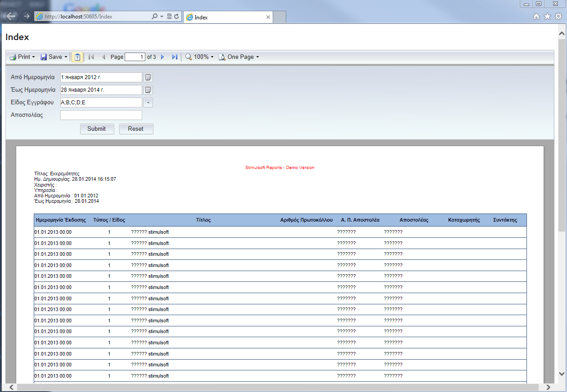Click the Ημερομηνία Έκδοσης column header
Image resolution: width=567 pixels, height=392 pixels.
click(61, 220)
